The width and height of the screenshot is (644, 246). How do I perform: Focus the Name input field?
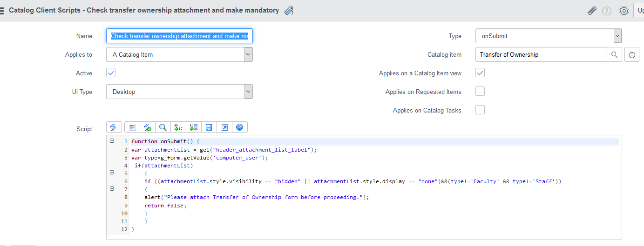click(x=179, y=36)
